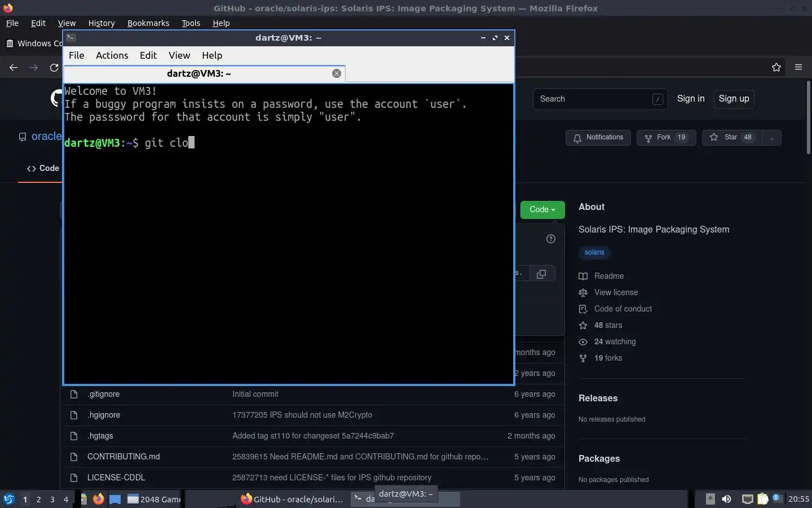The image size is (812, 508).
Task: Open the taskbar application menu icon
Action: [x=9, y=499]
